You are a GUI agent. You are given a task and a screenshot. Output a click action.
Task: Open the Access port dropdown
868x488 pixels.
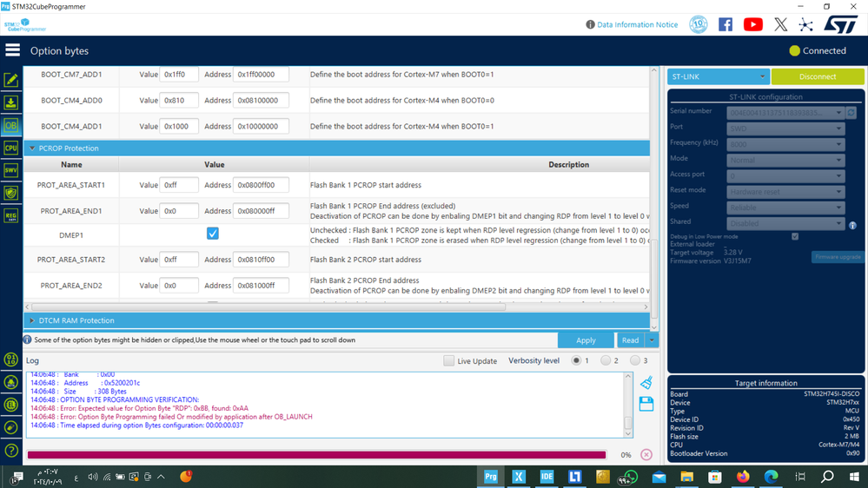(x=785, y=176)
